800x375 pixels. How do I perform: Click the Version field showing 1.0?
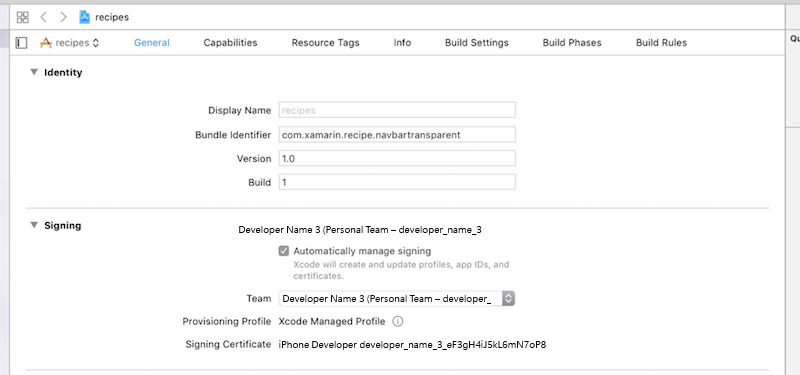[397, 159]
